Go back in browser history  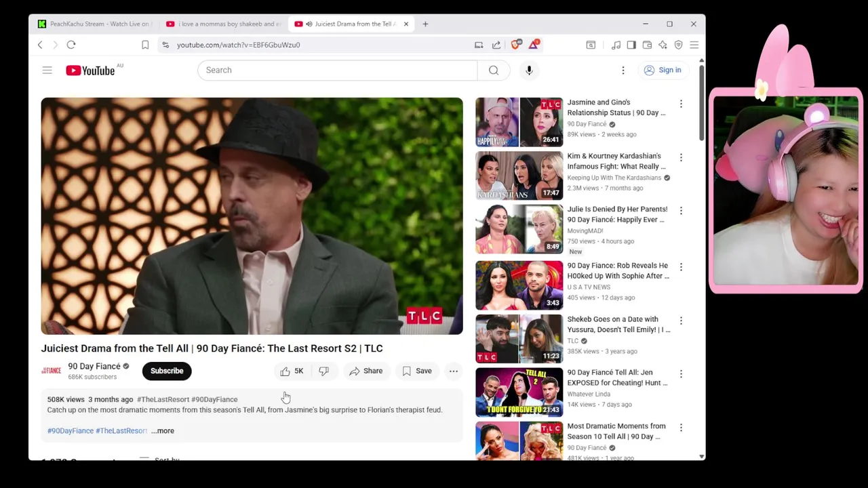coord(40,45)
